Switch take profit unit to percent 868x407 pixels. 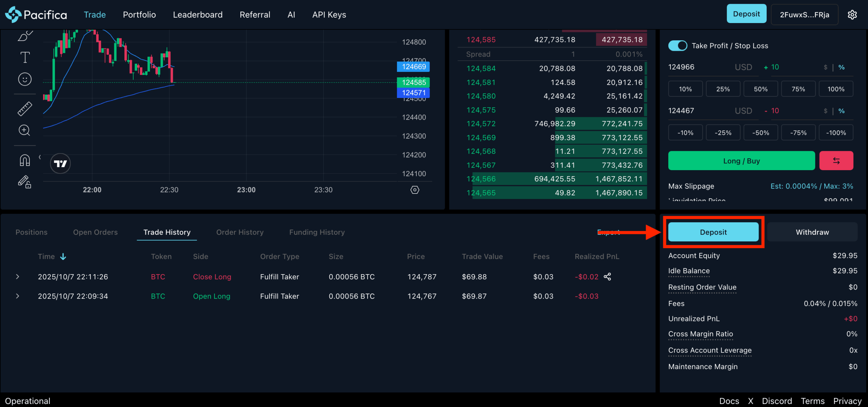click(x=842, y=67)
